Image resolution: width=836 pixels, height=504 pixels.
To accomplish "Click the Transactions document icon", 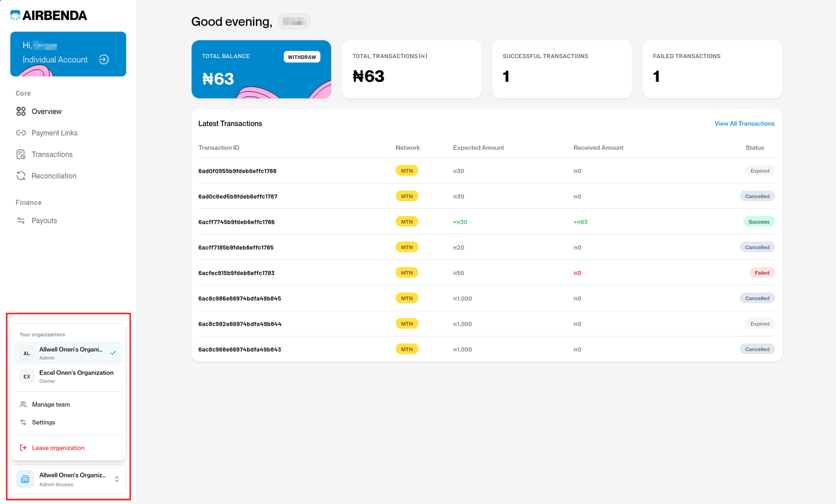I will [x=21, y=155].
